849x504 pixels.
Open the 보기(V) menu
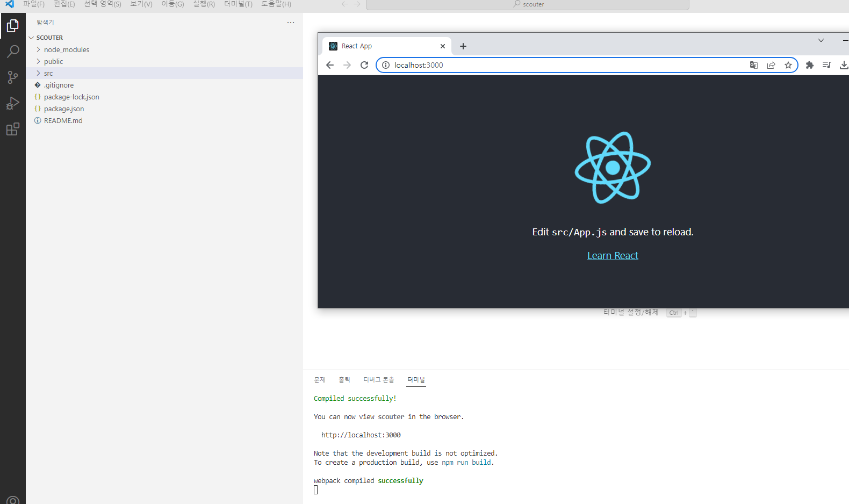click(x=141, y=4)
